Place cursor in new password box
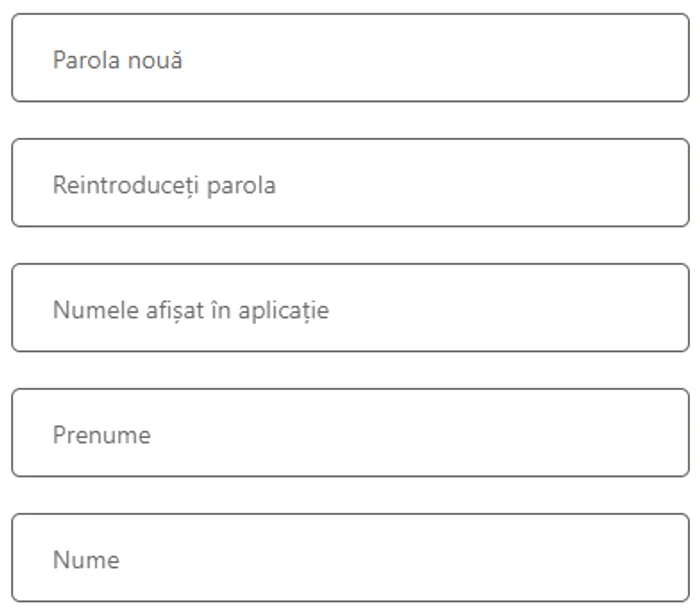 pyautogui.click(x=350, y=58)
